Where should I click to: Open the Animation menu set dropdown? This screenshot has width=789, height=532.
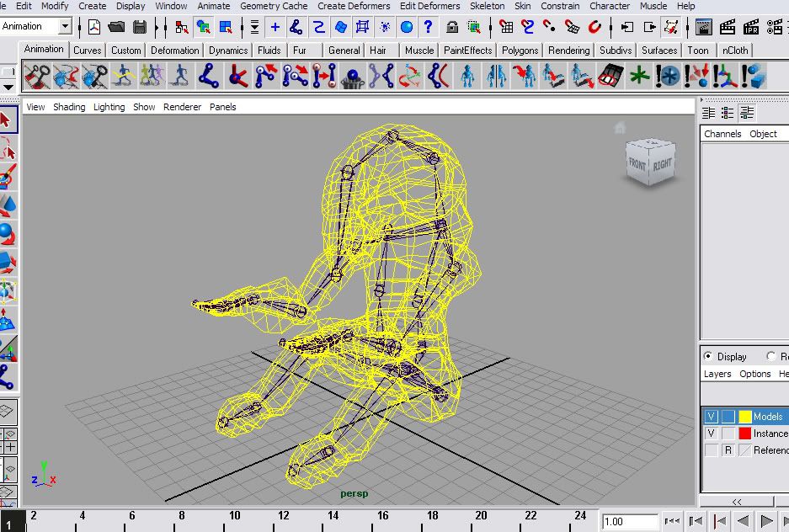coord(64,27)
